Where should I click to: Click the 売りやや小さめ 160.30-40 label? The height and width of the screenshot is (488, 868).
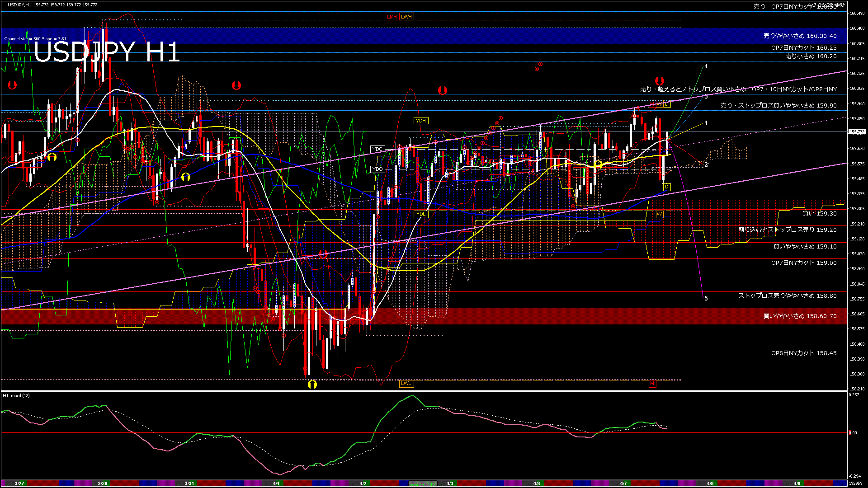[800, 36]
